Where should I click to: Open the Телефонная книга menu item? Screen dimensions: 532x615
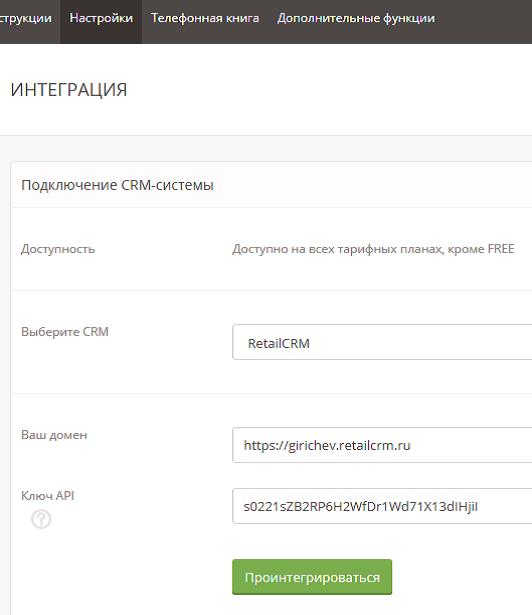tap(205, 18)
